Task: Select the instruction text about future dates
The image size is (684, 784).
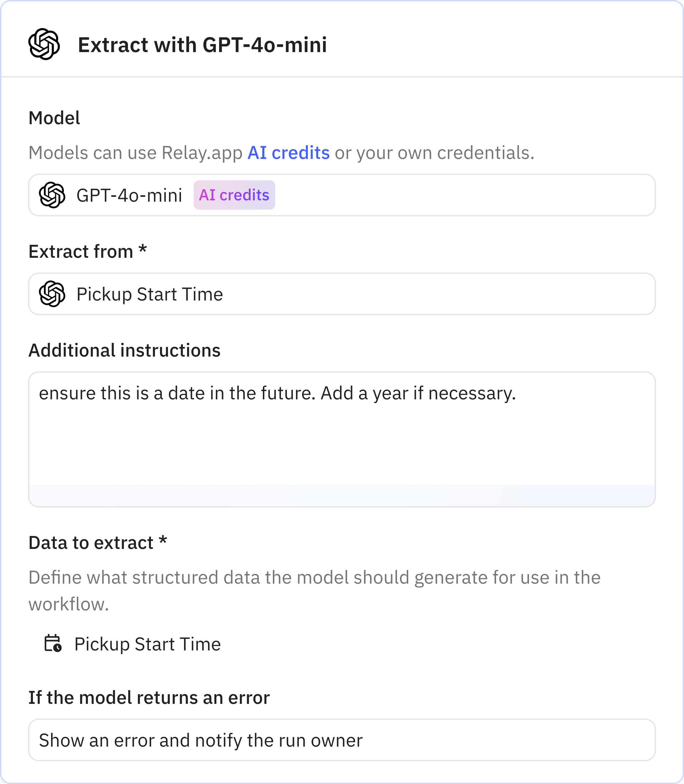Action: click(x=278, y=392)
